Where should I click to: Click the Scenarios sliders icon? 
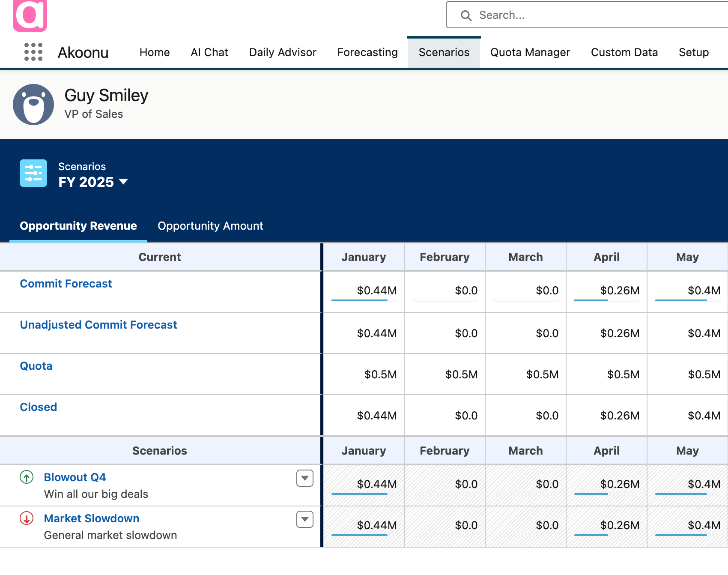pos(33,173)
